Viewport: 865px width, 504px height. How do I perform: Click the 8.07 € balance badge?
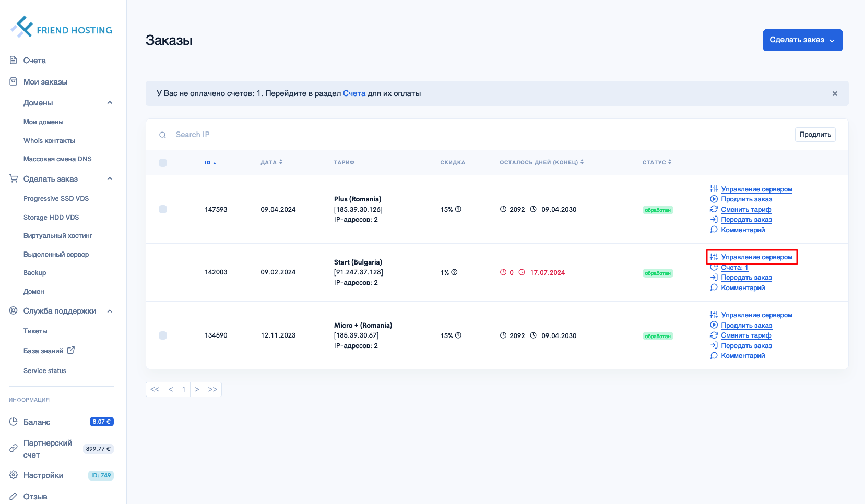[x=102, y=422]
